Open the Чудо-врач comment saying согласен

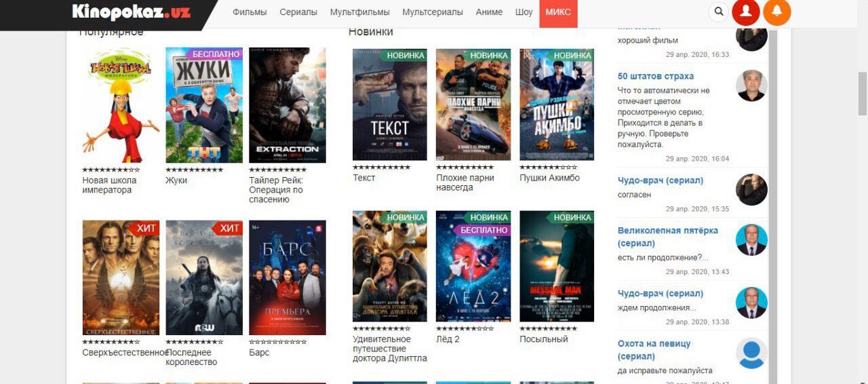660,180
